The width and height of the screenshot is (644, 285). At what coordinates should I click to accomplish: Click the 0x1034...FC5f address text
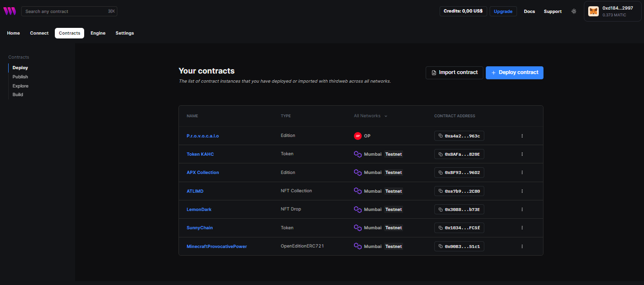click(462, 228)
